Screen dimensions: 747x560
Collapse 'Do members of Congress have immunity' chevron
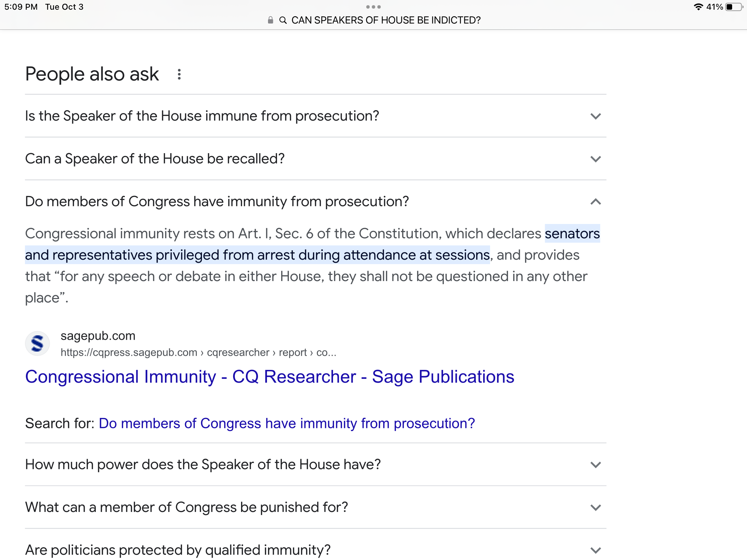596,202
